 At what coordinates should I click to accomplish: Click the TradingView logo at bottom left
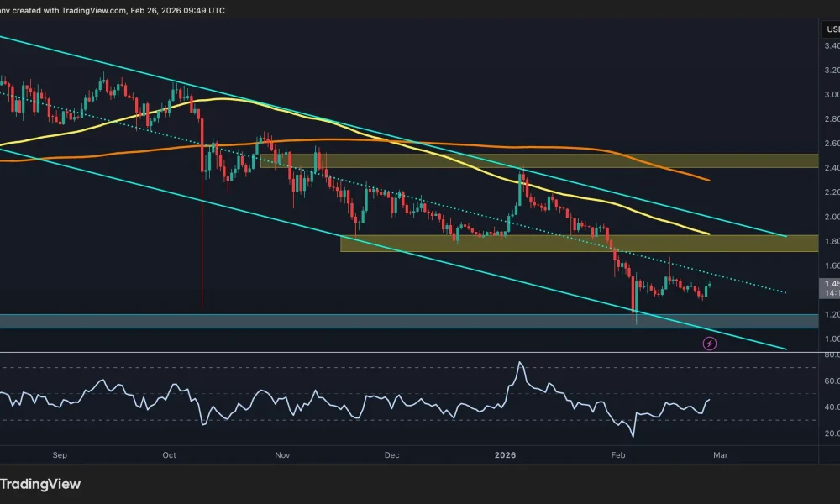[x=39, y=484]
